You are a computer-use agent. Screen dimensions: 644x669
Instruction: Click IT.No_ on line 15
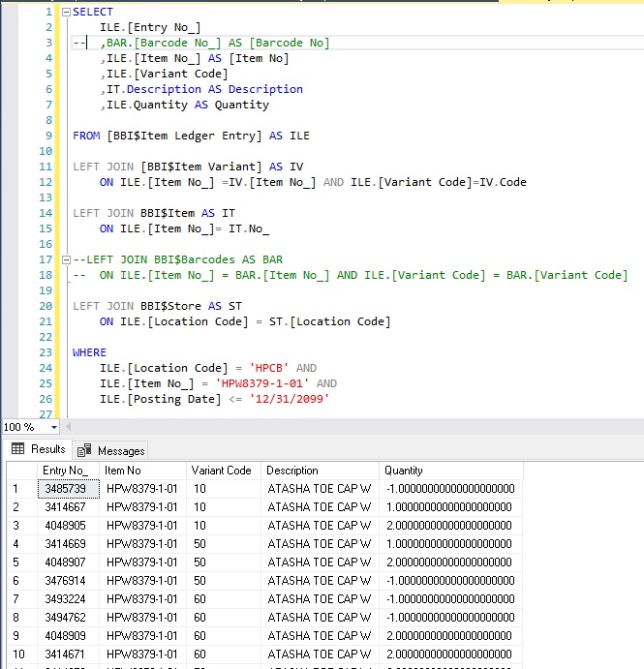coord(249,228)
